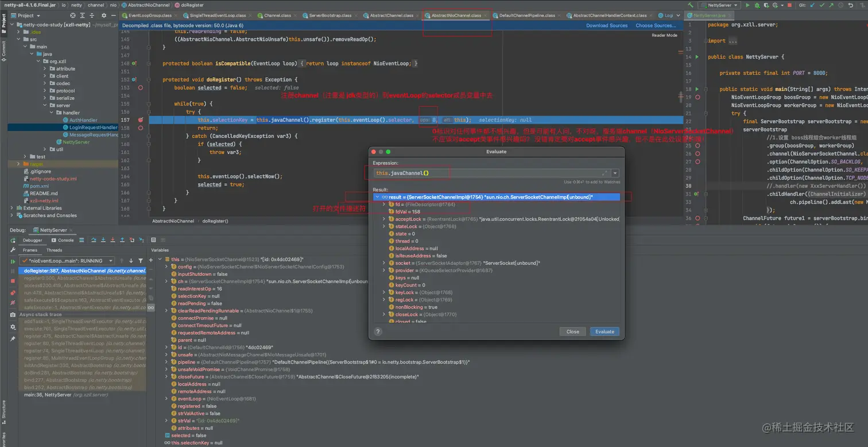Open Debug sidebar settings gear icon

pyautogui.click(x=13, y=327)
